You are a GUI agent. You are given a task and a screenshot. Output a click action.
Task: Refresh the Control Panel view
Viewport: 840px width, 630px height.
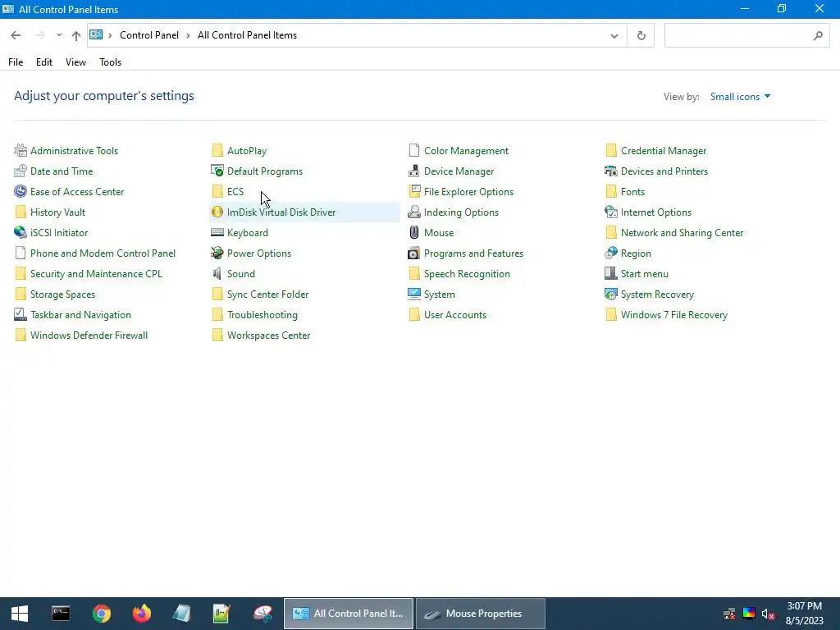(x=641, y=36)
